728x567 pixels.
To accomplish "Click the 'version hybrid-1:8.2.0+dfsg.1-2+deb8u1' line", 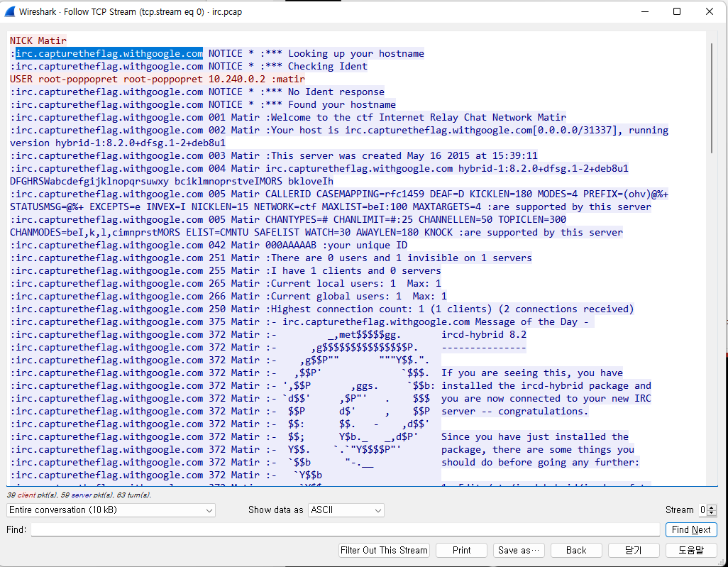I will click(x=118, y=143).
